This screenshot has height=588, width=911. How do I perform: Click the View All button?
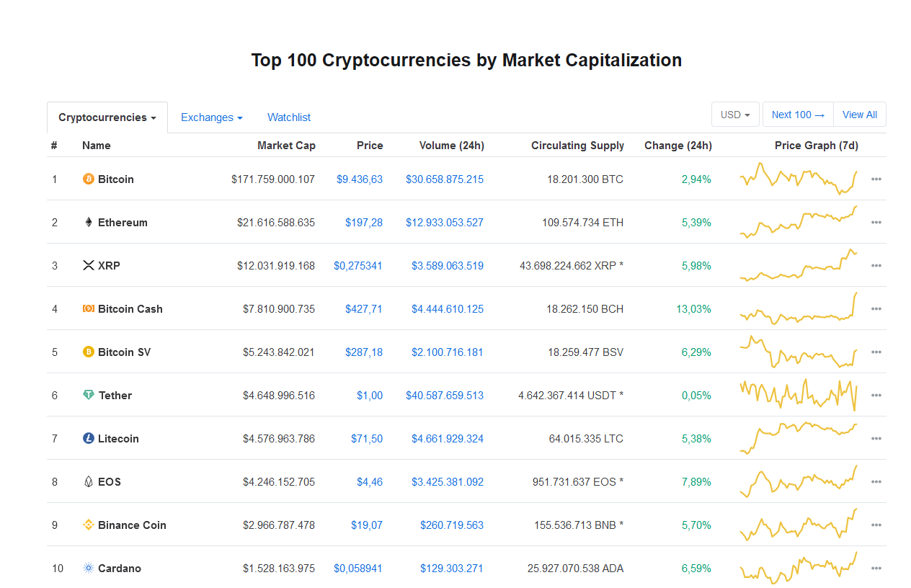(859, 115)
